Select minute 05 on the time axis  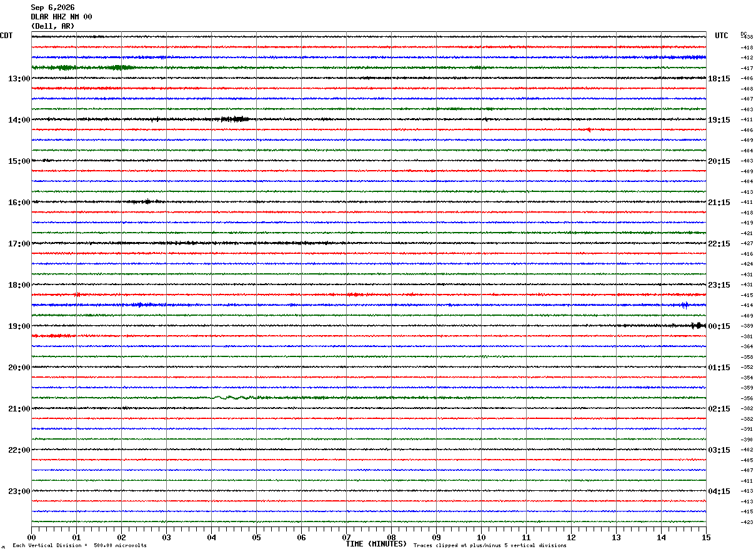coord(256,537)
